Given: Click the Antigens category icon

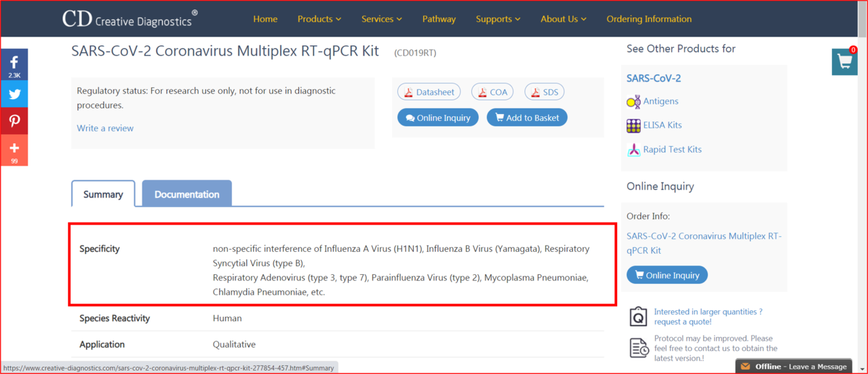Looking at the screenshot, I should pos(633,102).
